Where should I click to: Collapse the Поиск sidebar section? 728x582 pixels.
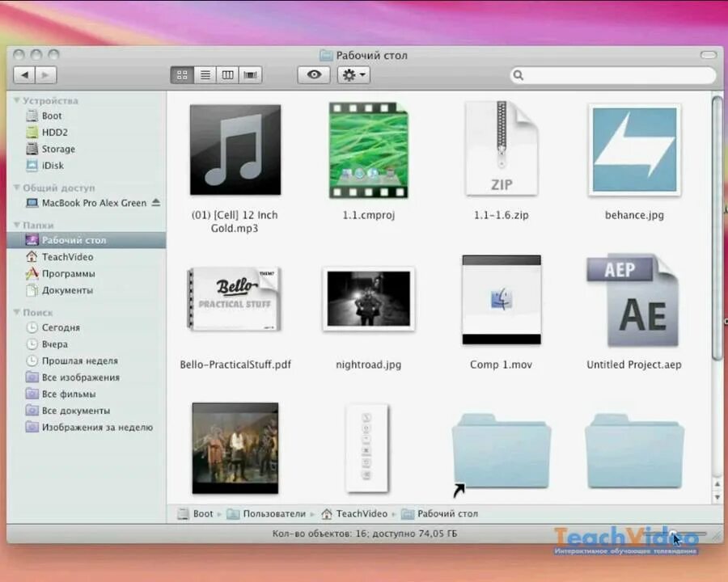tap(17, 312)
